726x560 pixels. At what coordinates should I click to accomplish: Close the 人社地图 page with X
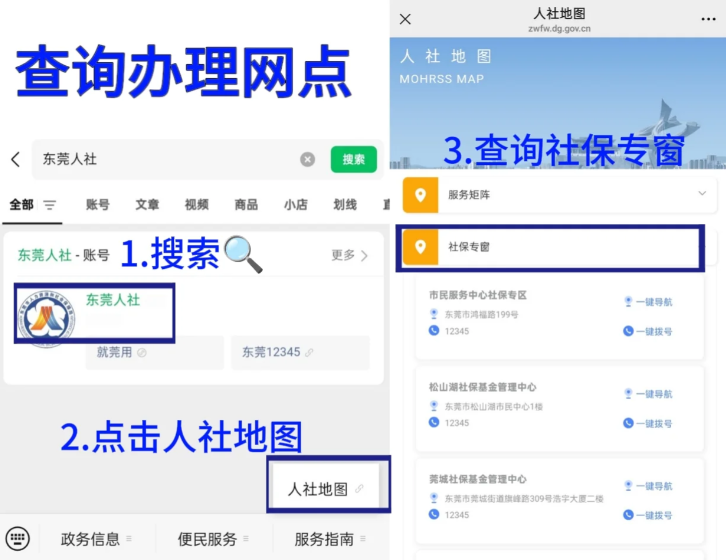(x=405, y=19)
